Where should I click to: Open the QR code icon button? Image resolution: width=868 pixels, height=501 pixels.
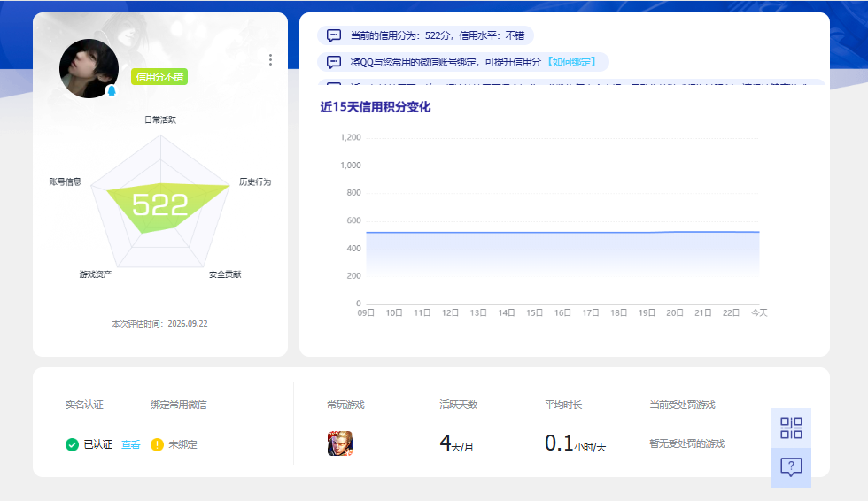point(791,428)
